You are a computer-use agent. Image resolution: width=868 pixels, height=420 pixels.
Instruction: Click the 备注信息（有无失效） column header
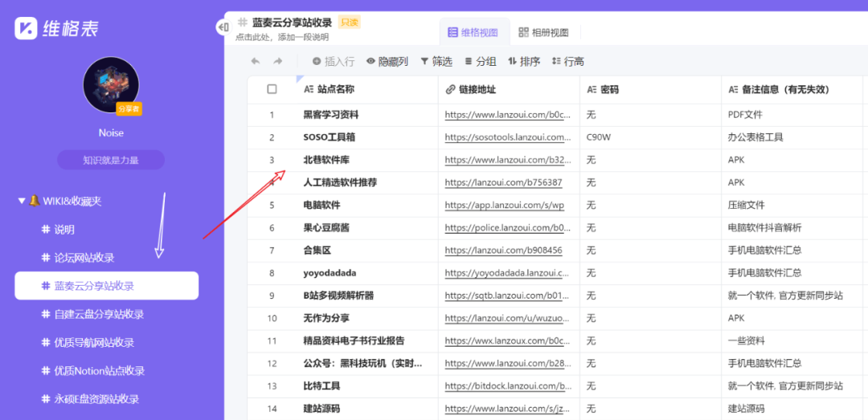[x=792, y=89]
